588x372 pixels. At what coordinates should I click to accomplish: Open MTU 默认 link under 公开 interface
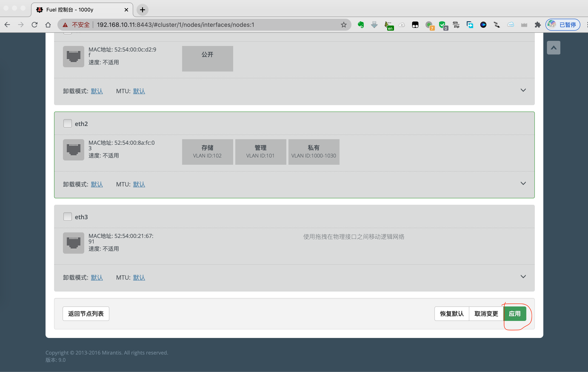click(139, 91)
